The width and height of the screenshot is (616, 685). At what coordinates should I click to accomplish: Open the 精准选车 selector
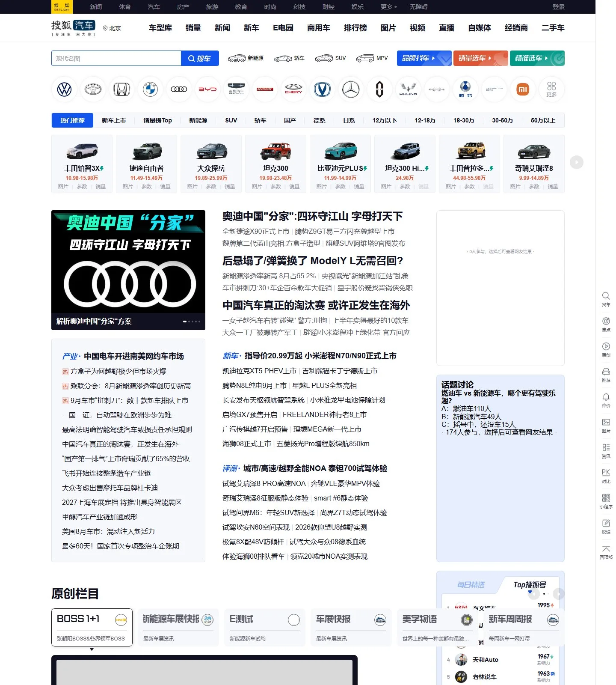[x=537, y=58]
